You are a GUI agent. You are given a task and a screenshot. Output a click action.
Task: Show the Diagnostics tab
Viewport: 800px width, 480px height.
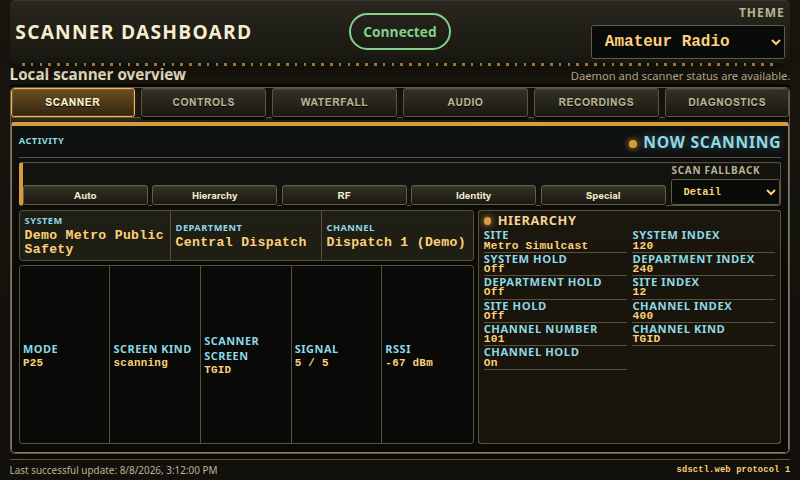click(x=727, y=102)
